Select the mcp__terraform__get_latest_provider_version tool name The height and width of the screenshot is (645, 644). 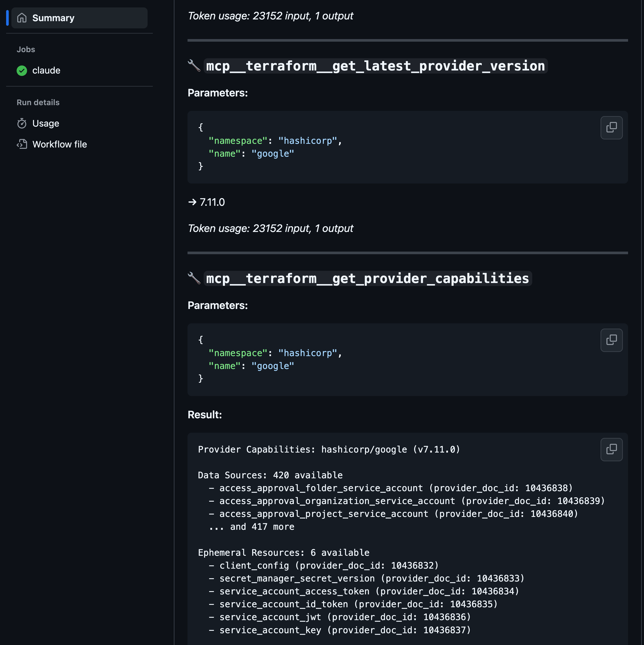point(375,66)
